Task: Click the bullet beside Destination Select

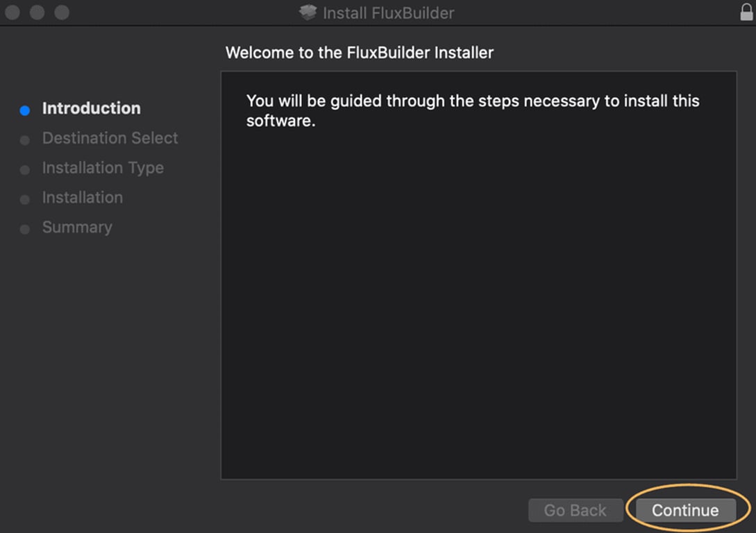Action: coord(25,140)
